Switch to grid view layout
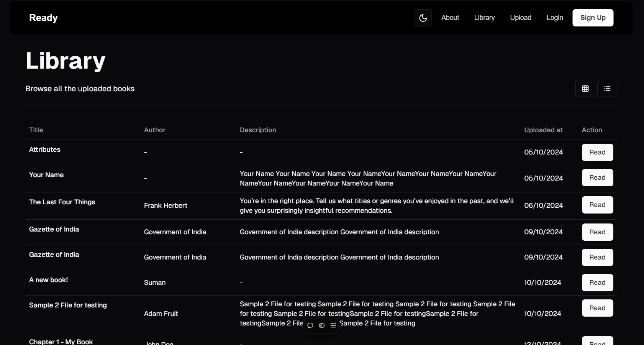Image resolution: width=644 pixels, height=345 pixels. click(585, 89)
